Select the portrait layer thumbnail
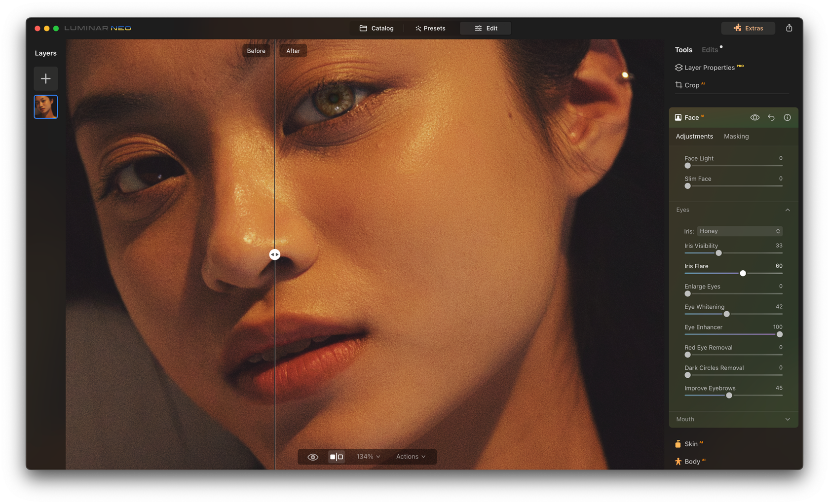Screen dimensions: 829x504 click(45, 107)
